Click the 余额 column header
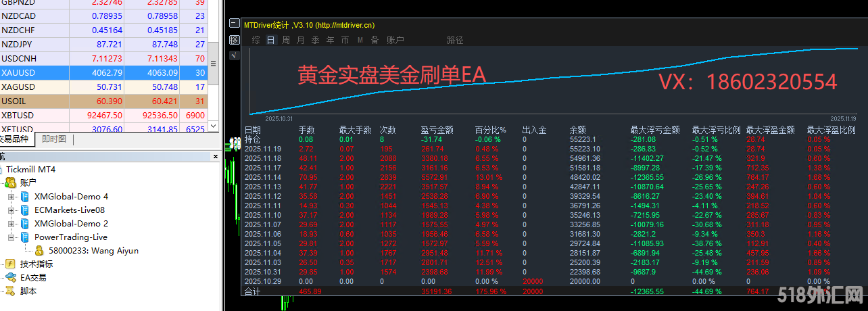The image size is (868, 311). coord(578,130)
